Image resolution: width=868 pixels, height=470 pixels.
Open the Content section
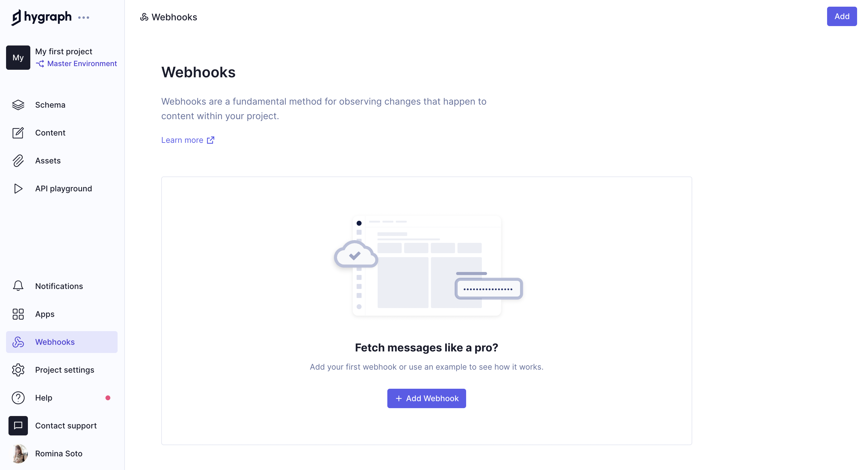tap(50, 133)
